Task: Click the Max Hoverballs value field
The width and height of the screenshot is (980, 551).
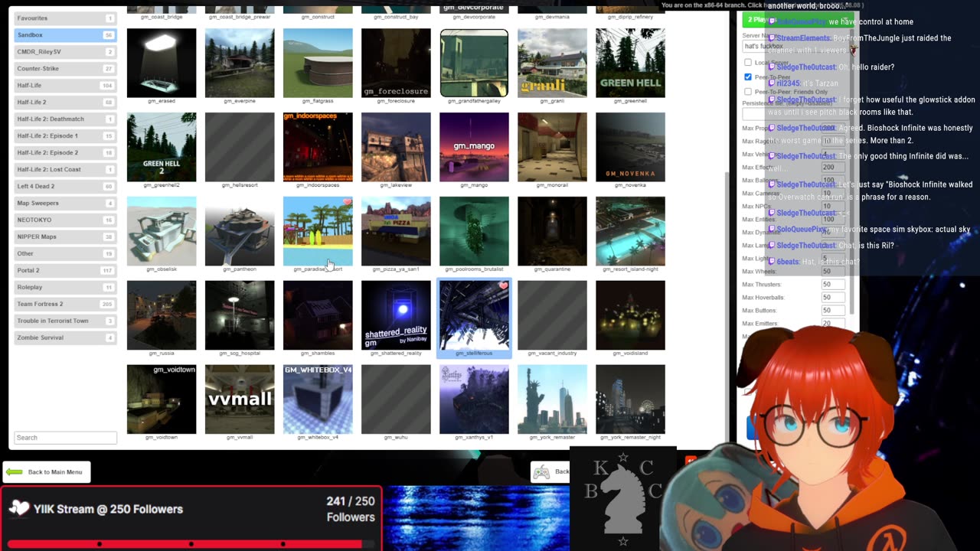Action: click(x=833, y=297)
